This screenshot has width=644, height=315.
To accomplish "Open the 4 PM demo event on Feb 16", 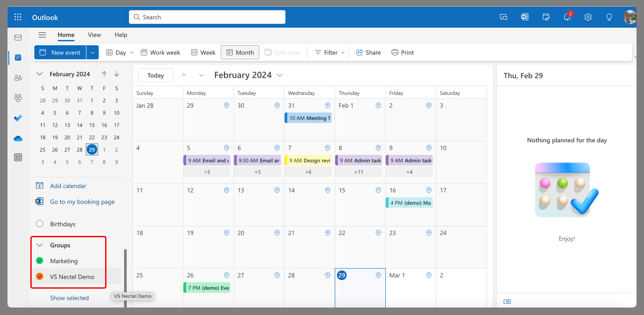I will 410,203.
